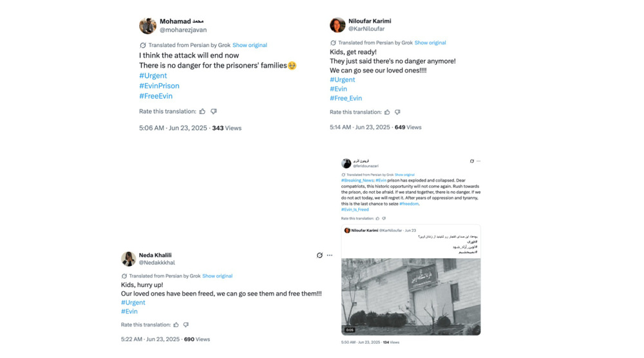644x358 pixels.
Task: Open Neda Khalili's profile avatar
Action: click(129, 259)
